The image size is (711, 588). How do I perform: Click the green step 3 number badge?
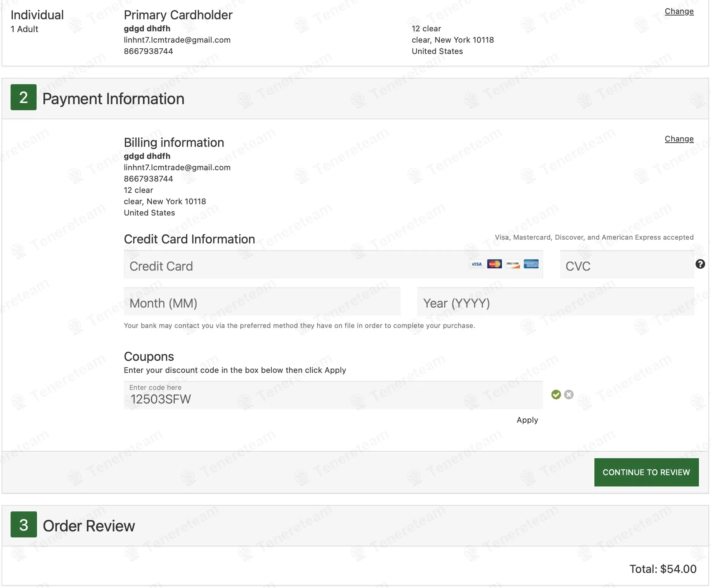(23, 525)
